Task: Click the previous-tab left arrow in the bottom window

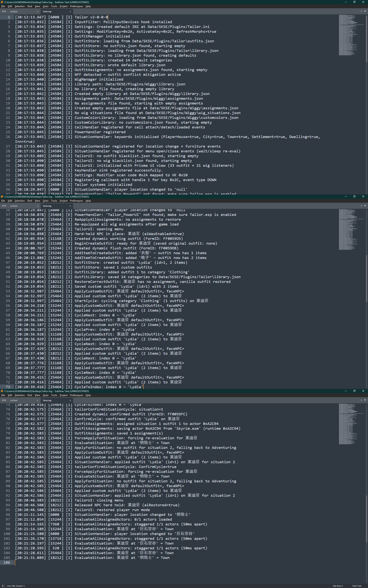Action: (x=3, y=400)
